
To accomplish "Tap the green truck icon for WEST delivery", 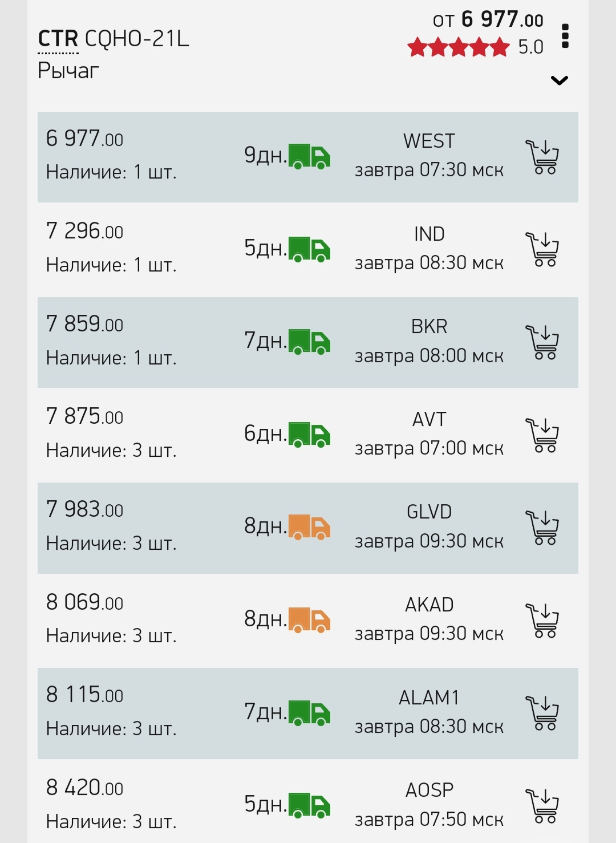I will coord(309,157).
